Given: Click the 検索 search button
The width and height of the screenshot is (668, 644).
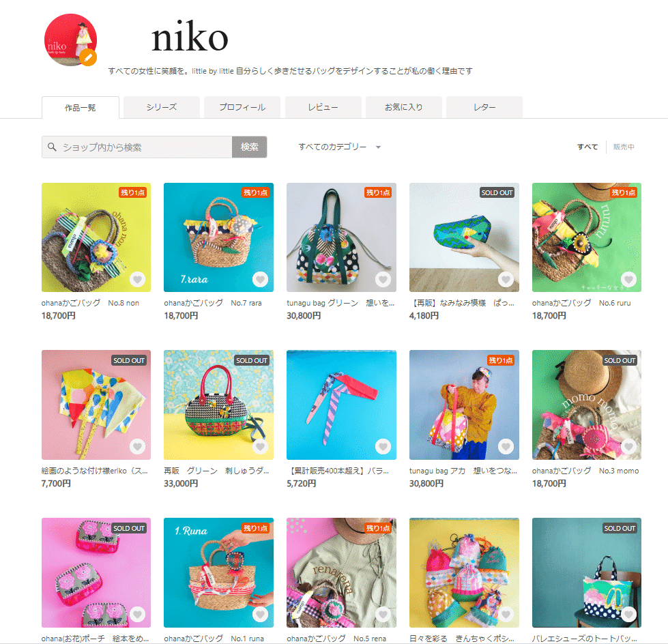Looking at the screenshot, I should tap(249, 147).
